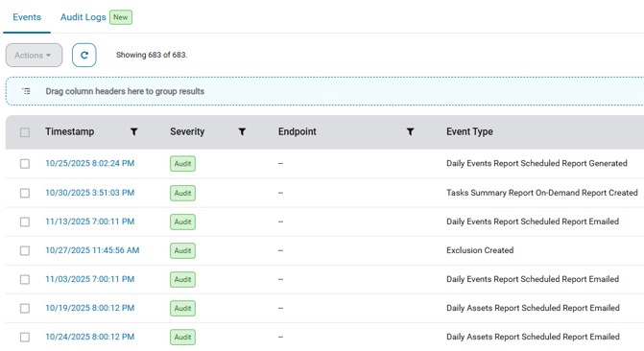Toggle the select-all checkbox in table header
Image resolution: width=644 pixels, height=351 pixels.
click(25, 132)
